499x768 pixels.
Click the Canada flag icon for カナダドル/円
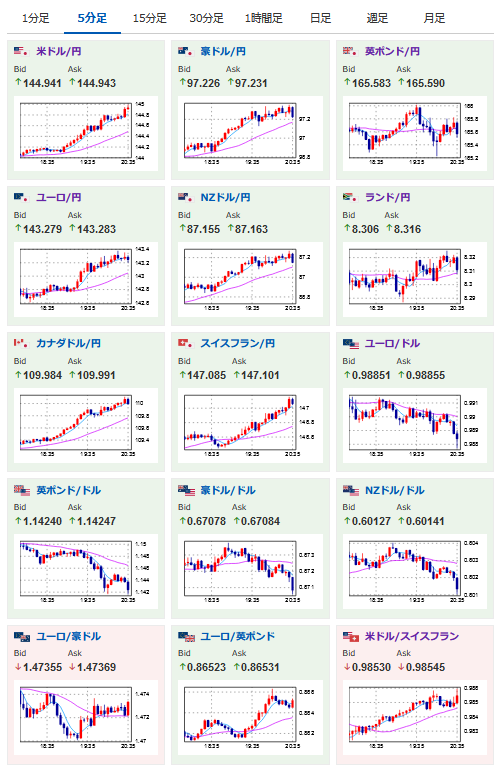pos(21,343)
